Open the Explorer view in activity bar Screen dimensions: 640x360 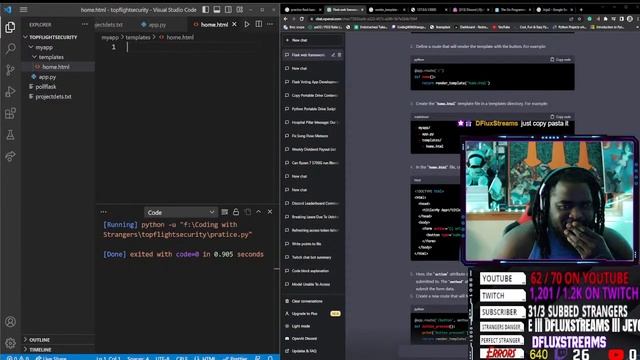point(10,27)
